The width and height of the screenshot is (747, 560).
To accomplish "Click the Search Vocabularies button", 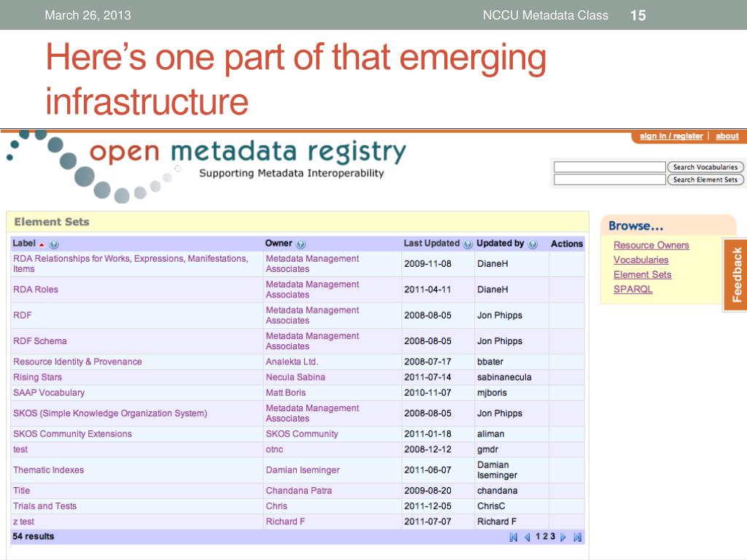I will pos(705,167).
